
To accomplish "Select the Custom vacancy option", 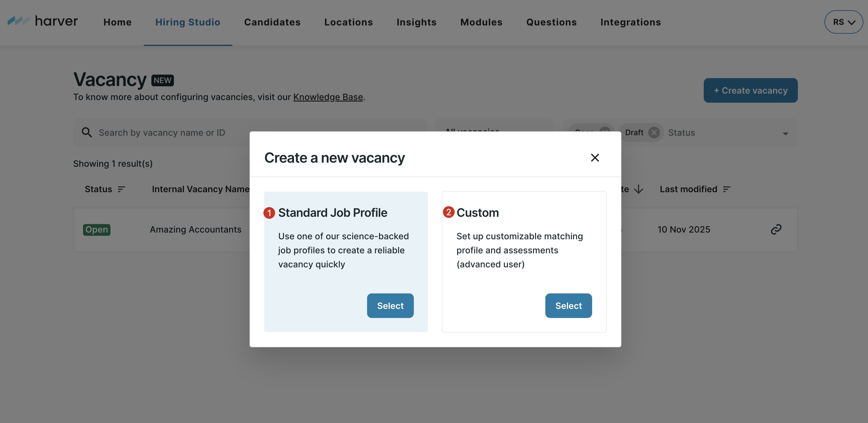I will tap(568, 306).
